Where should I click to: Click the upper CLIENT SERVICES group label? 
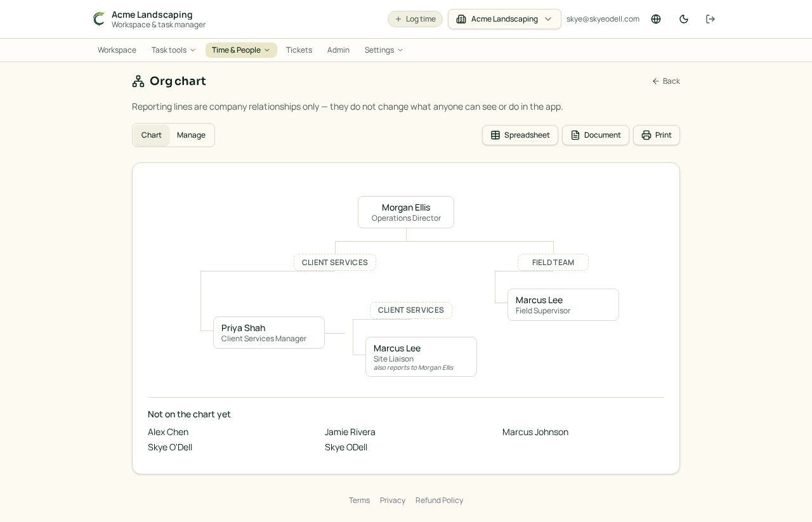[x=335, y=263]
